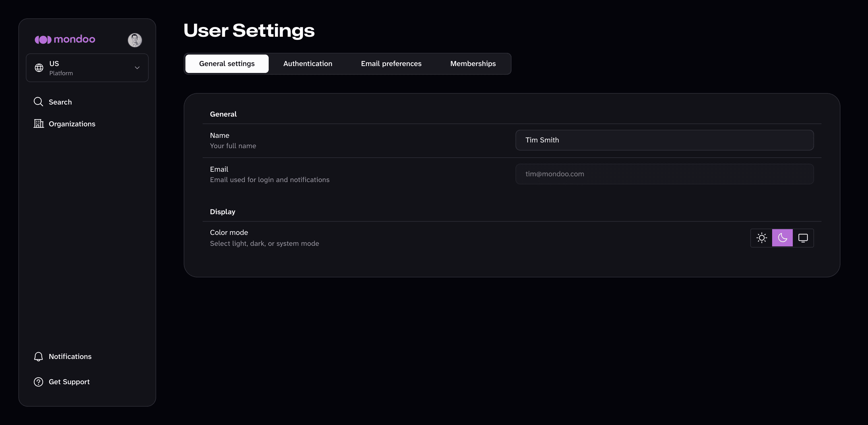Viewport: 868px width, 425px height.
Task: Go to Organizations
Action: click(x=72, y=124)
